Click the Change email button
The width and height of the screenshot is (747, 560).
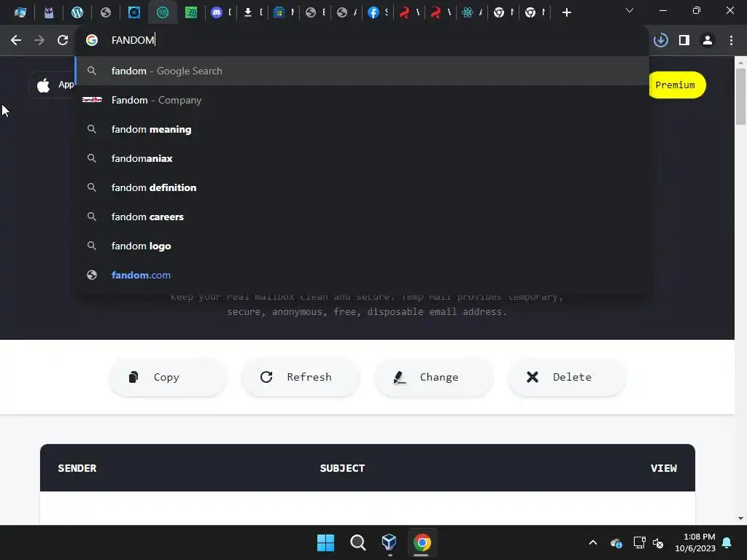(x=433, y=377)
